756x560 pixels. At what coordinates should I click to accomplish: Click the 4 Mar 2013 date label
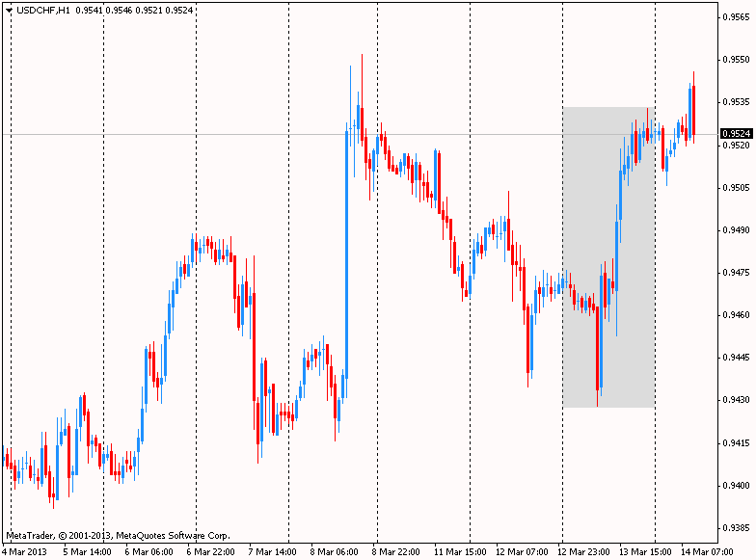[x=25, y=551]
